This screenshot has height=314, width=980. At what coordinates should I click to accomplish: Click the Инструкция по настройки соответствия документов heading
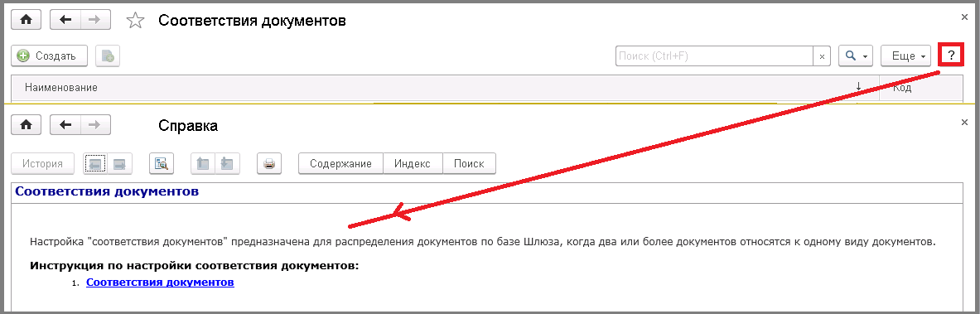(195, 266)
